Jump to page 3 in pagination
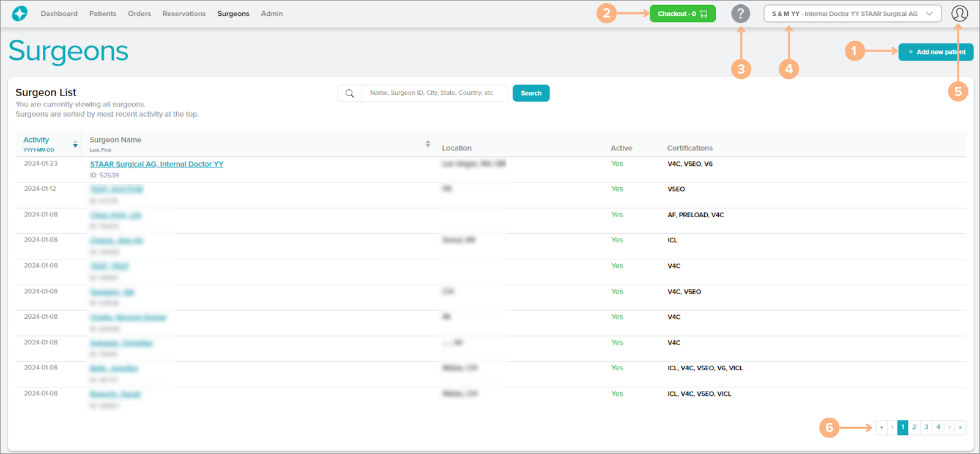This screenshot has width=980, height=454. [x=926, y=428]
